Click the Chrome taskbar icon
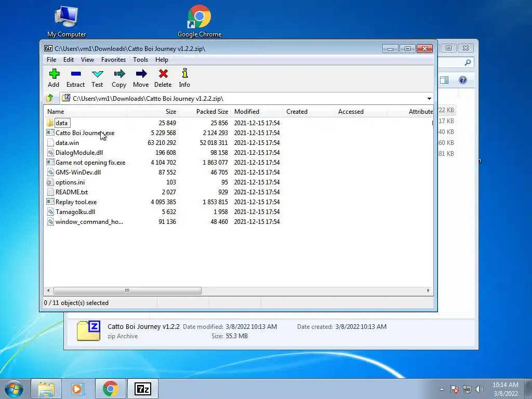Image resolution: width=532 pixels, height=399 pixels. (110, 389)
